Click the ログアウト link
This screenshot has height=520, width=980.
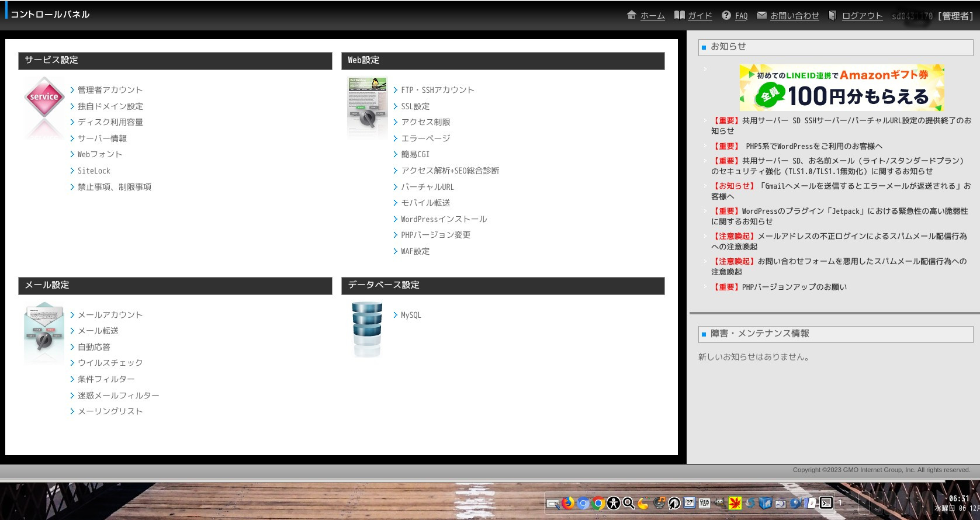click(x=862, y=16)
